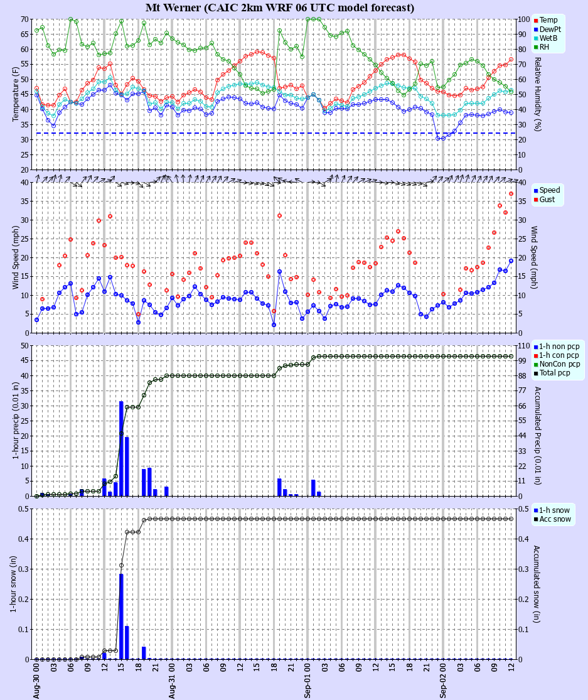This screenshot has width=588, height=700.
Task: Select the '1-h snow' legend label
Action: [x=555, y=510]
